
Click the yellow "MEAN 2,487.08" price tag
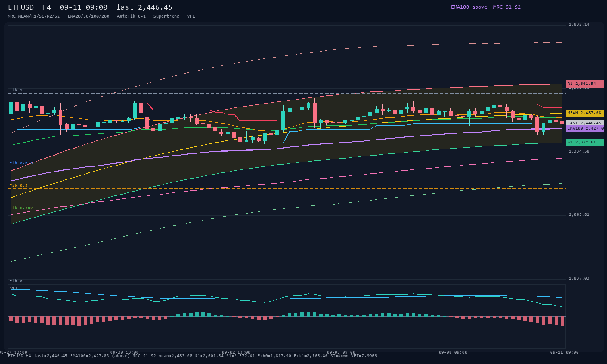coord(585,113)
